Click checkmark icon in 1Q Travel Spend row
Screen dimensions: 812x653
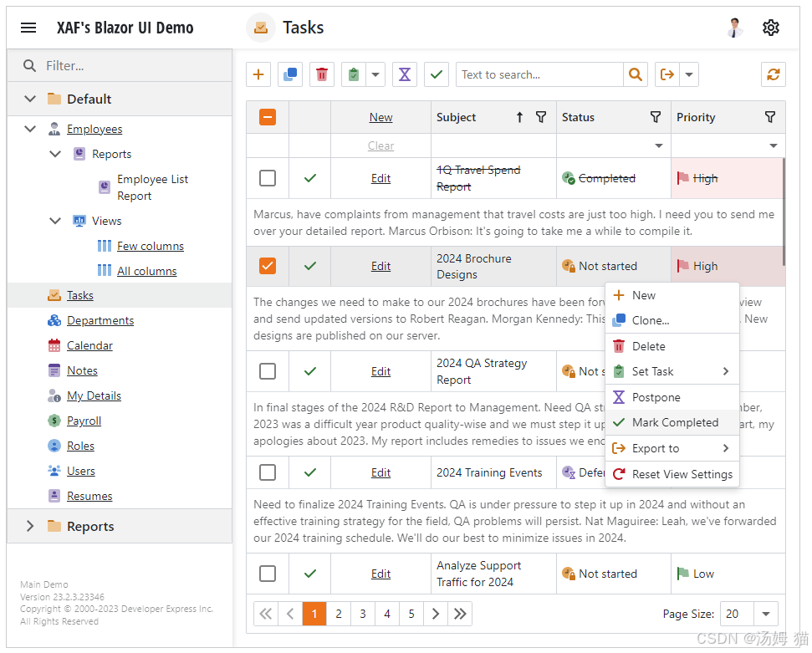pos(310,178)
